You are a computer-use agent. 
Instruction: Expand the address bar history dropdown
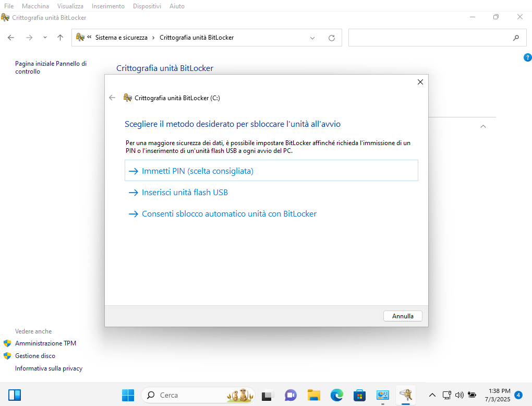click(312, 38)
